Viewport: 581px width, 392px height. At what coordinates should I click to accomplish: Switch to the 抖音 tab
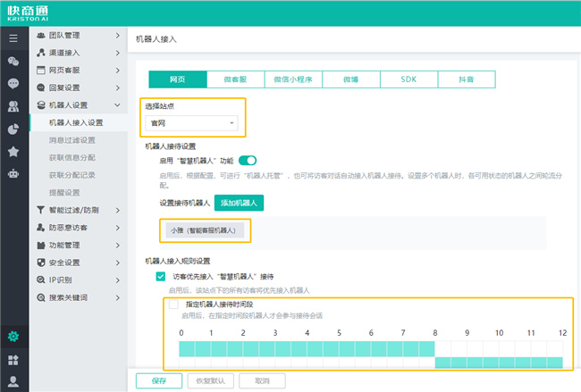[467, 79]
